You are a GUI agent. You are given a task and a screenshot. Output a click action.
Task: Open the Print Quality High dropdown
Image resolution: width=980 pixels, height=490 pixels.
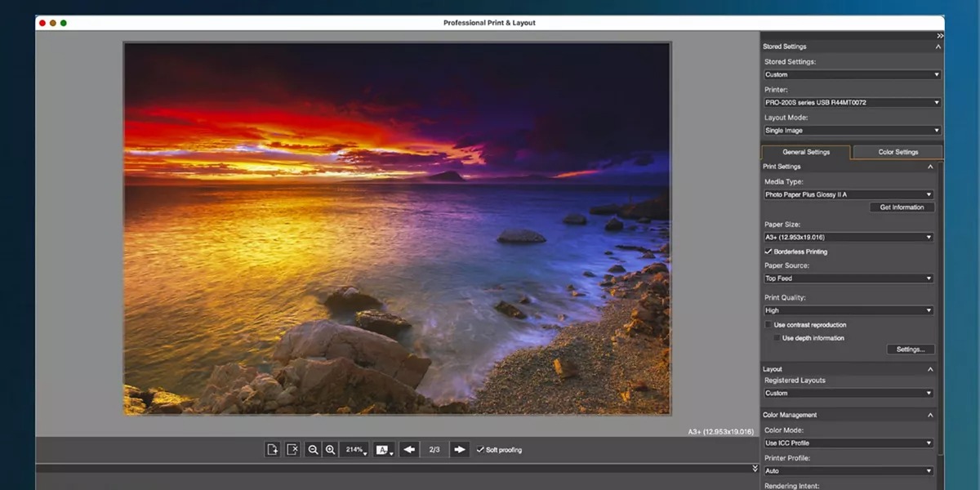click(849, 310)
